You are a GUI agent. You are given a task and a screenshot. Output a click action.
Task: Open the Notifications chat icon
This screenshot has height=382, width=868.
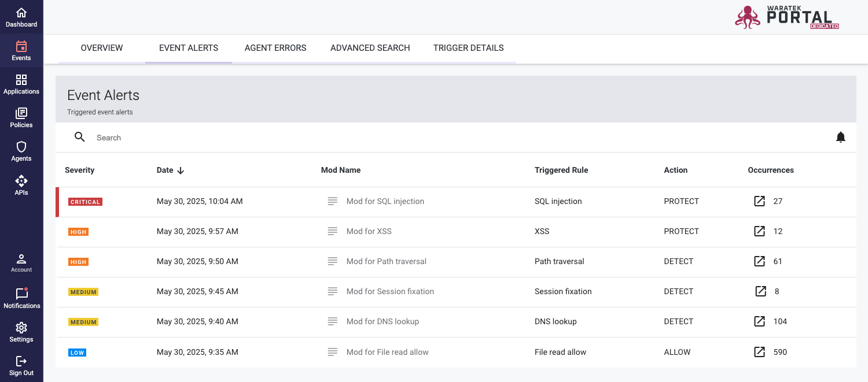point(21,294)
